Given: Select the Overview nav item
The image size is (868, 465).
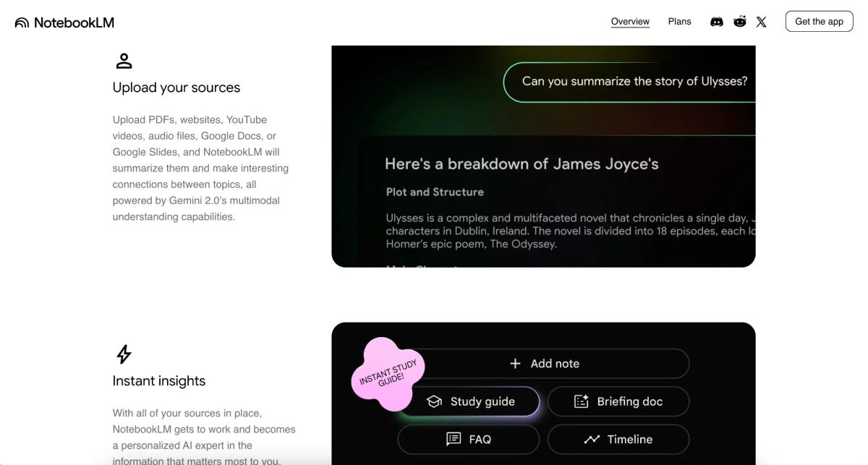Looking at the screenshot, I should coord(630,22).
